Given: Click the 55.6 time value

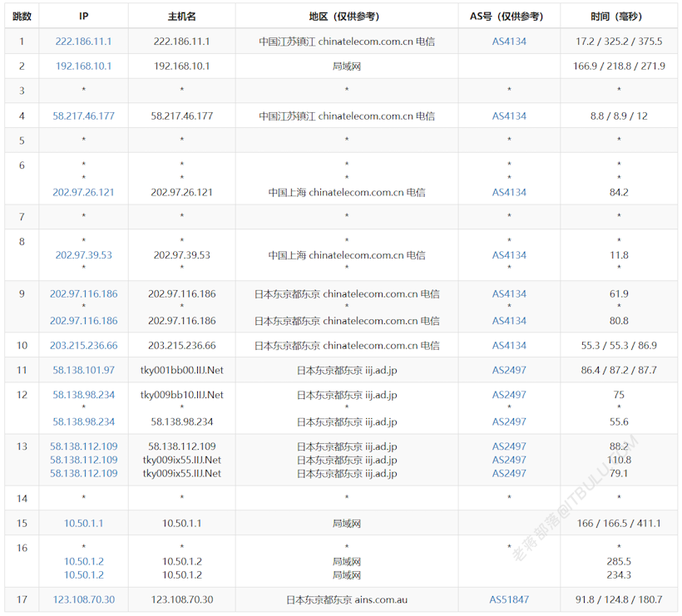Looking at the screenshot, I should (619, 421).
